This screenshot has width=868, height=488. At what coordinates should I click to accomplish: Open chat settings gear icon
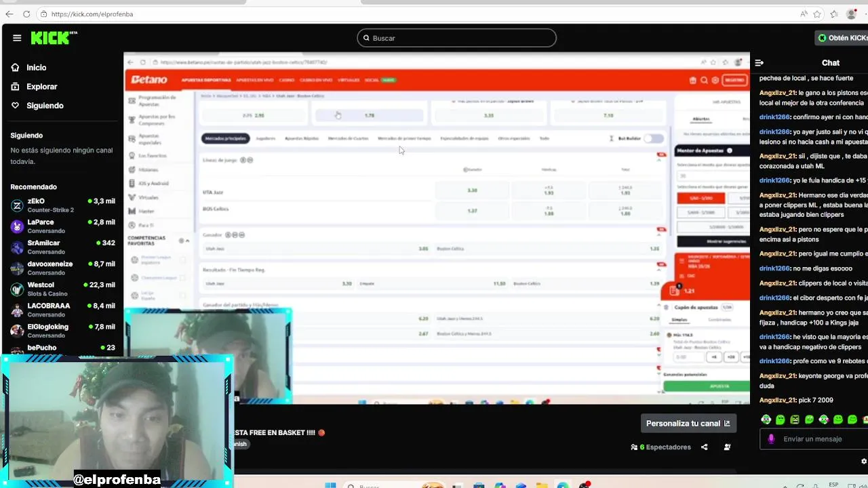864,462
